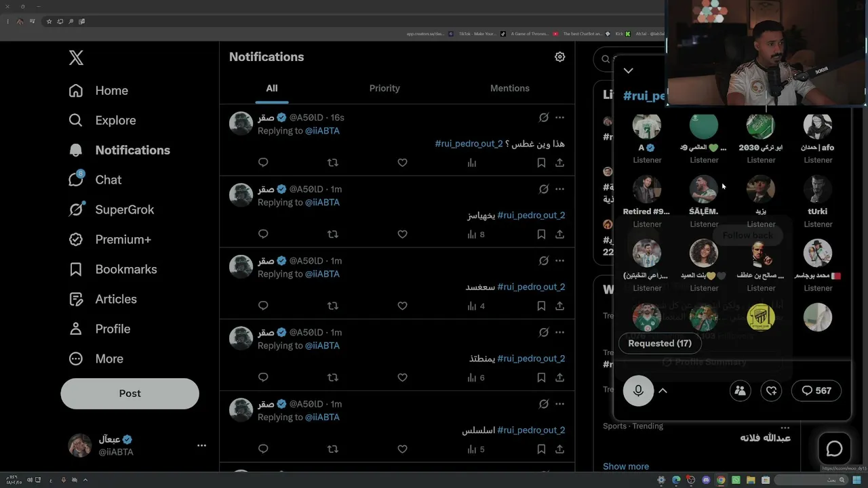Toggle the Space microphone button
The height and width of the screenshot is (488, 868).
point(638,390)
